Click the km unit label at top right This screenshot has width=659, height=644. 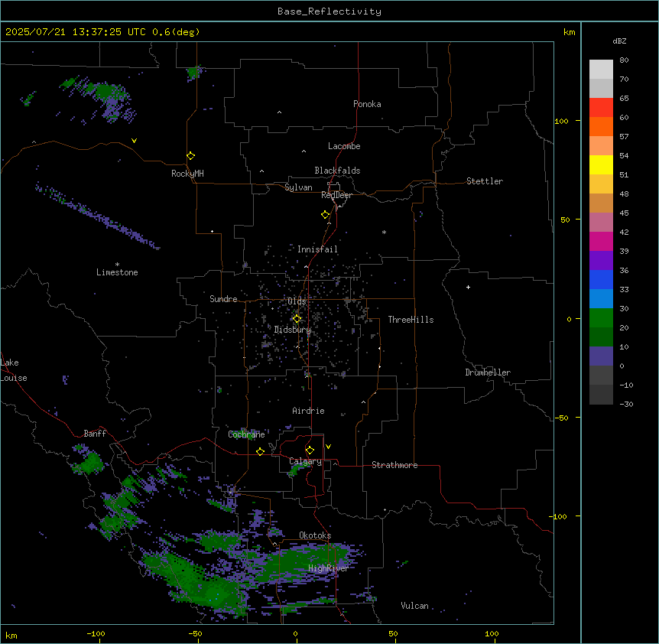tap(569, 32)
